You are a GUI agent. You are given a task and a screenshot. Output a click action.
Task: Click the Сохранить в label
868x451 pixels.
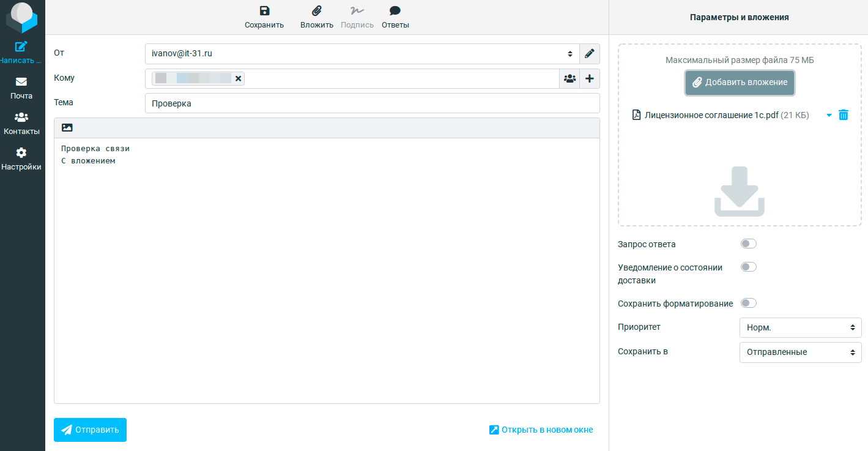click(643, 351)
